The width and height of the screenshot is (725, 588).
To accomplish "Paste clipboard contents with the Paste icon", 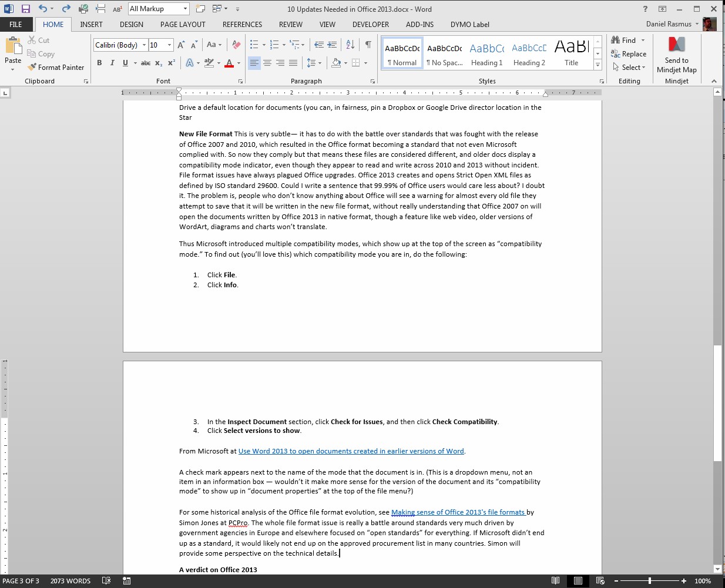I will (13, 46).
